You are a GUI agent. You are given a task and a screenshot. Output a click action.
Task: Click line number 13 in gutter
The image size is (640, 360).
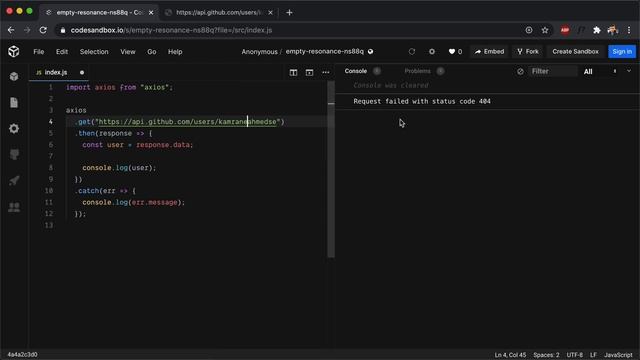49,225
